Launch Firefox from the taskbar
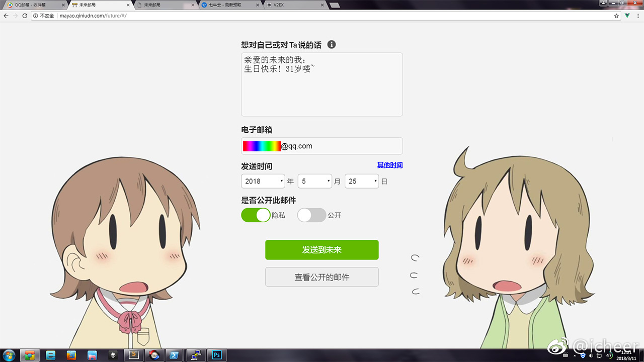 click(x=71, y=355)
